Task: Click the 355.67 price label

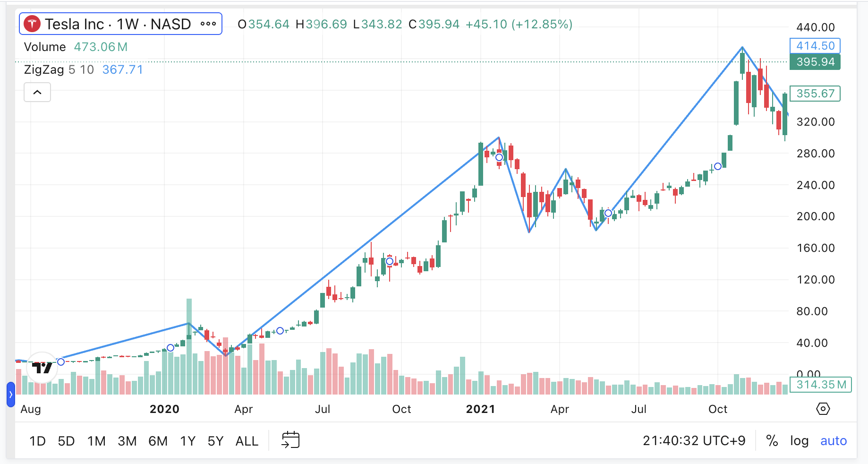Action: click(815, 94)
